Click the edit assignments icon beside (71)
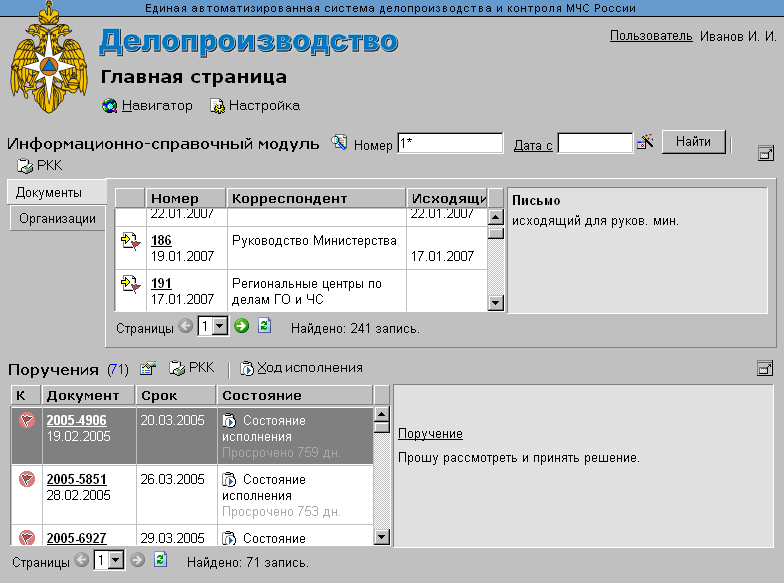Viewport: 784px width, 583px height. tap(148, 368)
